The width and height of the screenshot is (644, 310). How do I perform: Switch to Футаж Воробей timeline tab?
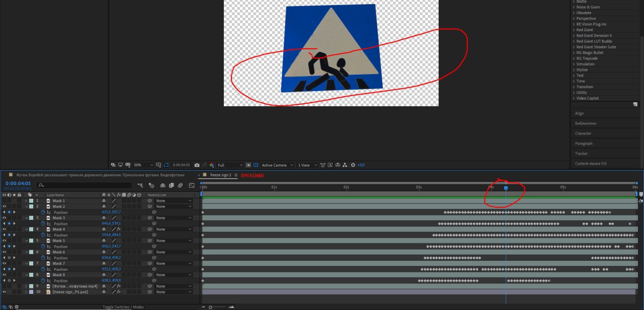tap(100, 175)
